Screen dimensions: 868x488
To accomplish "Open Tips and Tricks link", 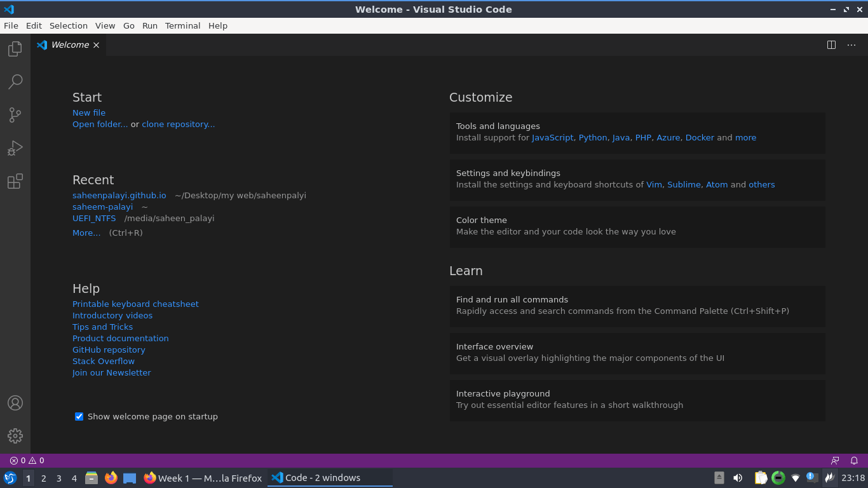I will 103,327.
